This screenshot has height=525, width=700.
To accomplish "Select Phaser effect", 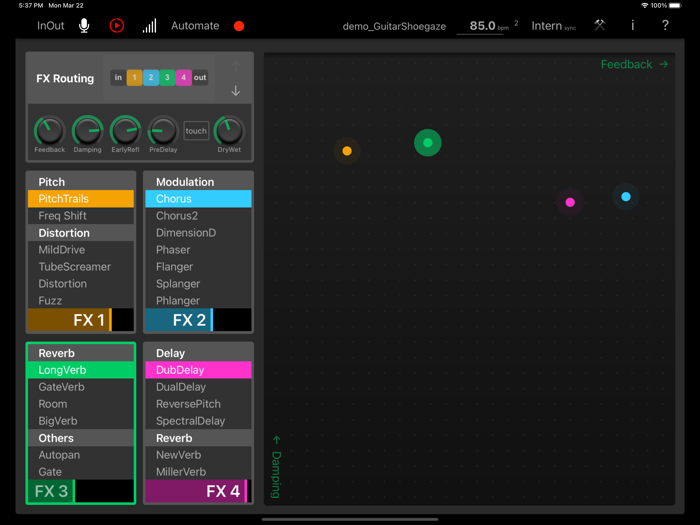I will [x=198, y=250].
